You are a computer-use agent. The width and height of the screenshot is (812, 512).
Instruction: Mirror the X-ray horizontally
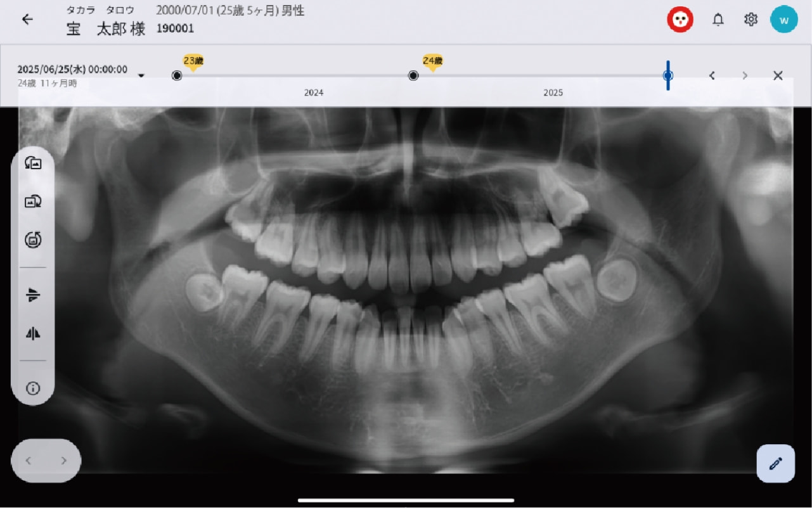click(33, 333)
